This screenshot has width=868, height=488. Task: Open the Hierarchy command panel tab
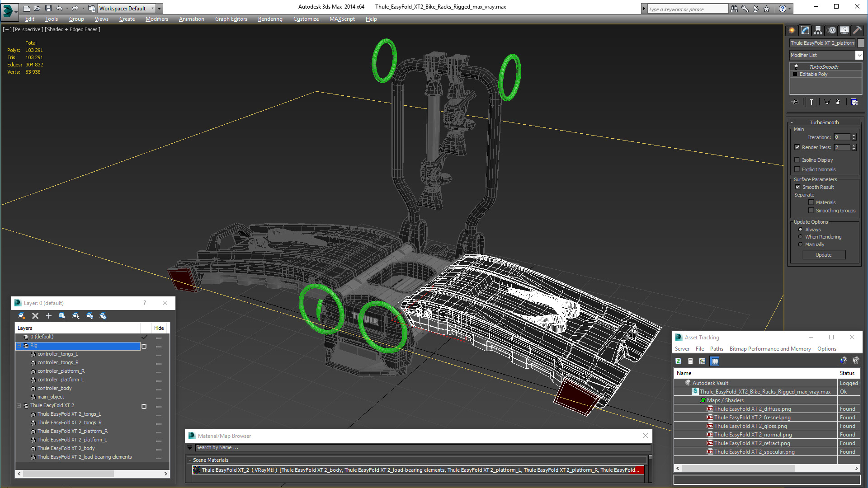point(818,30)
